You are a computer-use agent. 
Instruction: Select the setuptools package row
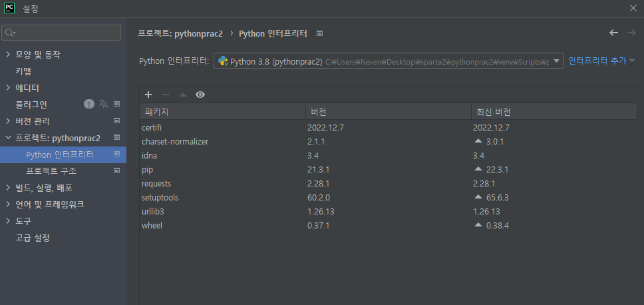click(388, 197)
